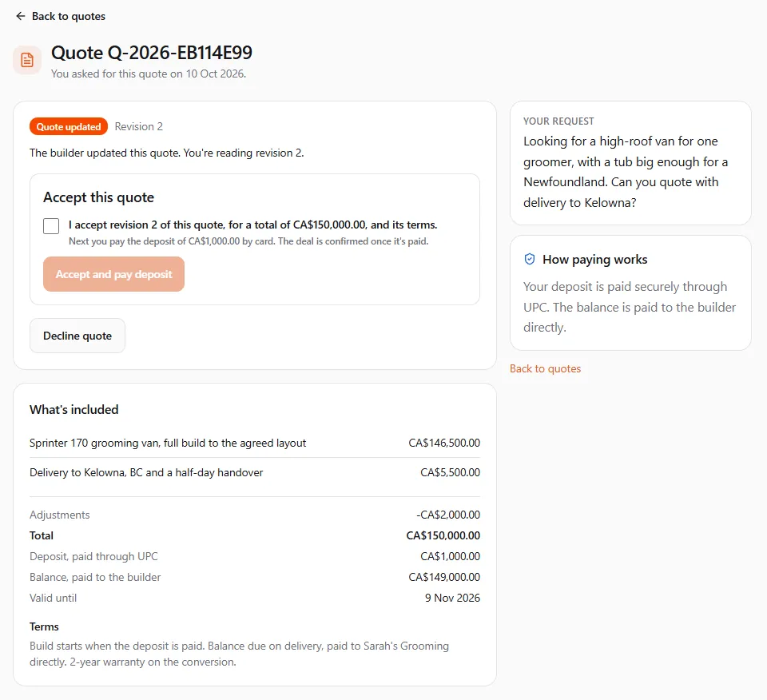Click the CA$5,500.00 delivery amount
The image size is (767, 700).
(450, 472)
